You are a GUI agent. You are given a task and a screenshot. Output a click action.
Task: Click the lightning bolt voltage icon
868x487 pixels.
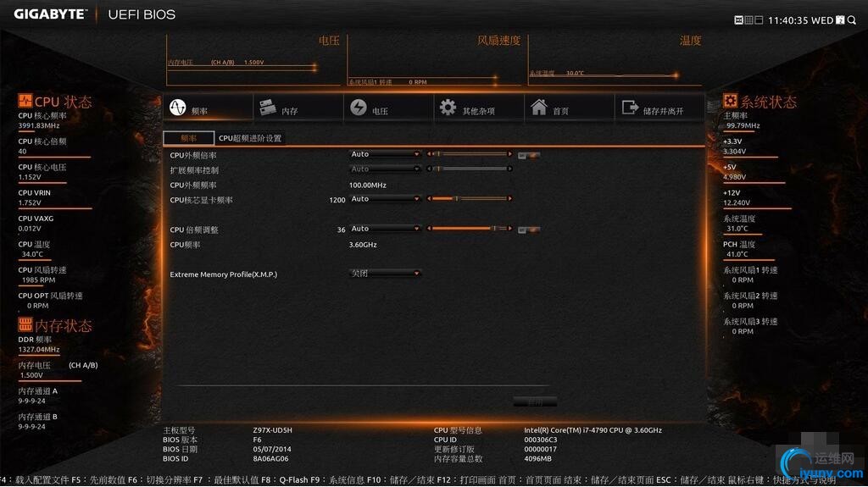tap(359, 108)
